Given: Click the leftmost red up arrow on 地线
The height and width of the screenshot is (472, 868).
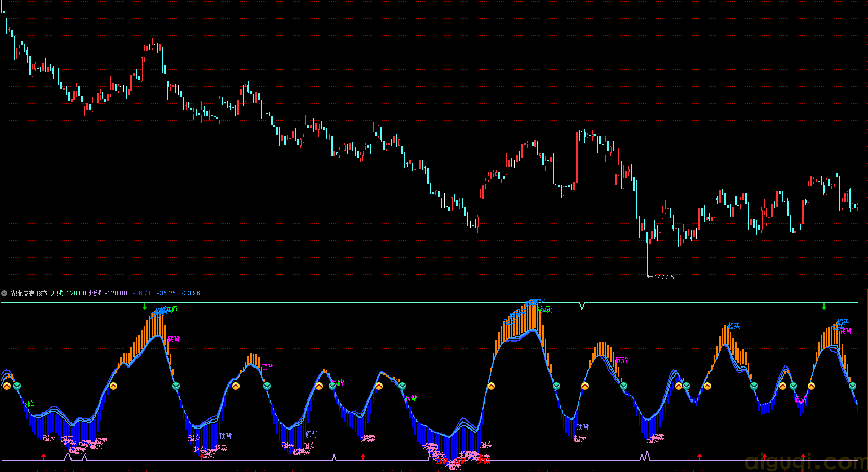Looking at the screenshot, I should pos(43,457).
